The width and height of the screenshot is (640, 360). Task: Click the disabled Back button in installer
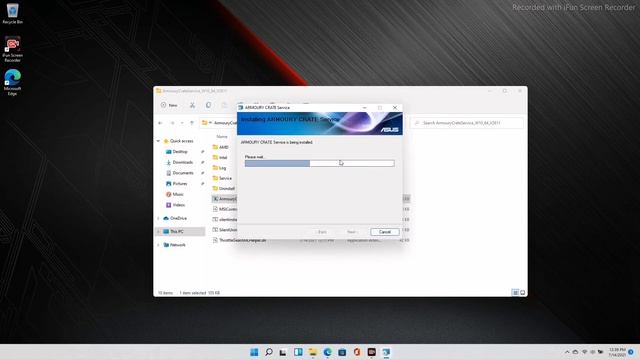pyautogui.click(x=322, y=232)
